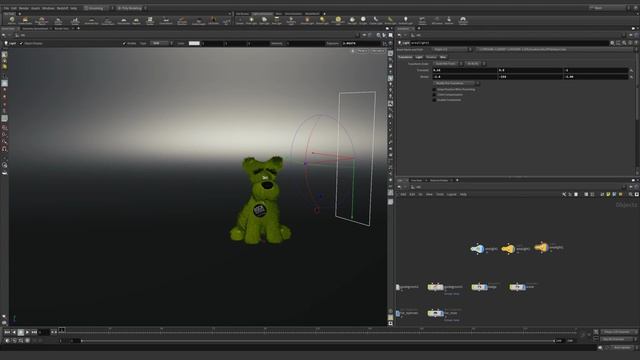Viewport: 640px width, 360px height.
Task: Toggle the light Enabled checkbox in viewport toolbar
Action: coord(124,43)
